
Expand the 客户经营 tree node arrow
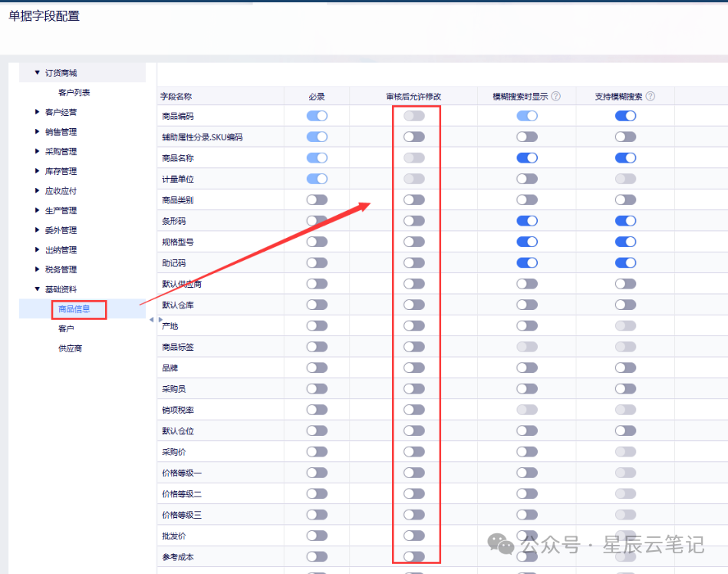pyautogui.click(x=37, y=112)
